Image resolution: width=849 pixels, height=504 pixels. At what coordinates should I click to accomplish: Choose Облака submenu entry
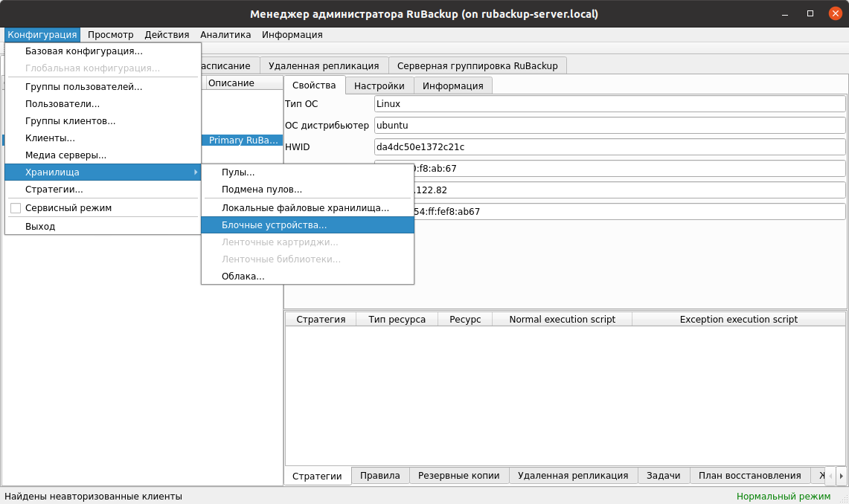(243, 277)
